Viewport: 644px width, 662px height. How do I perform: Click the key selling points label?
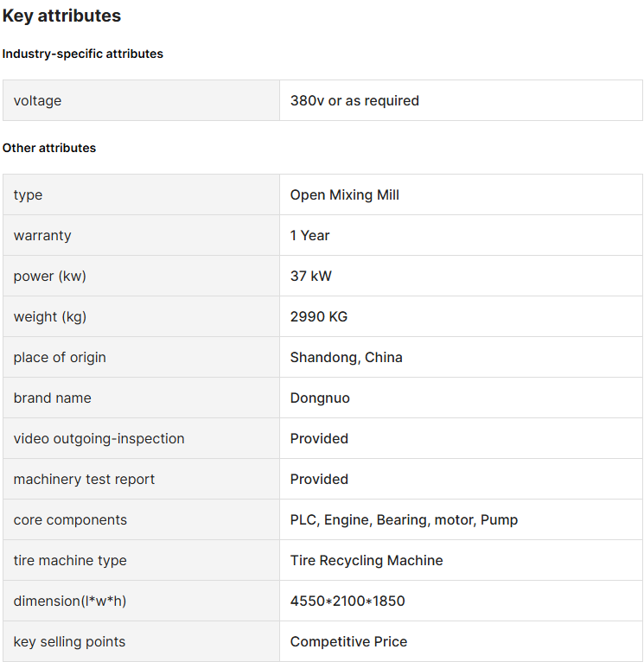pos(69,642)
